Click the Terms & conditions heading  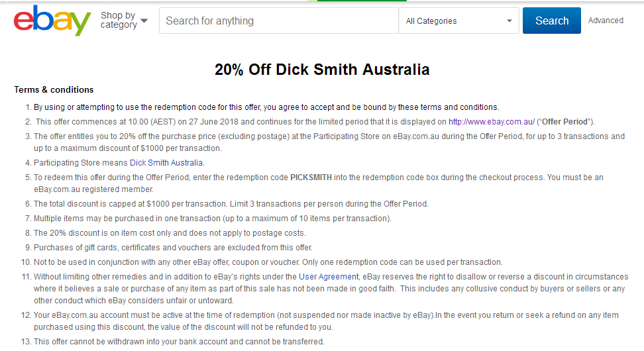click(54, 89)
